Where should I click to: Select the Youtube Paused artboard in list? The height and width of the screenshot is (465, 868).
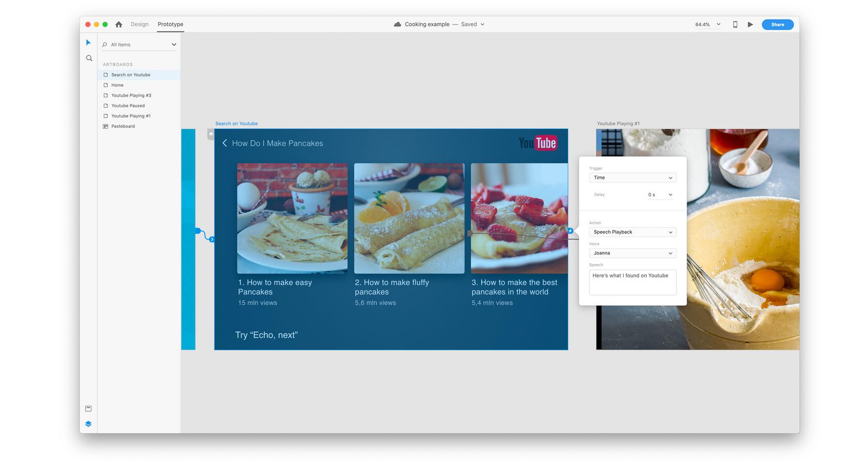[x=128, y=105]
